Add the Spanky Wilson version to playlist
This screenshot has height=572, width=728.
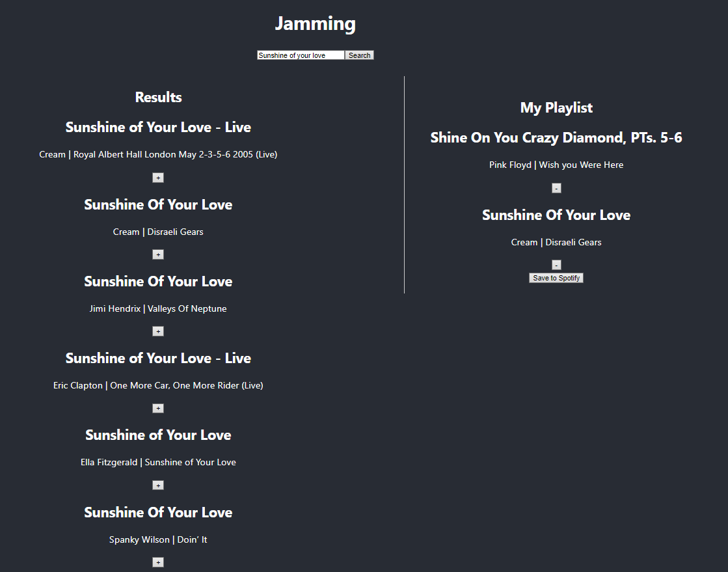tap(158, 562)
